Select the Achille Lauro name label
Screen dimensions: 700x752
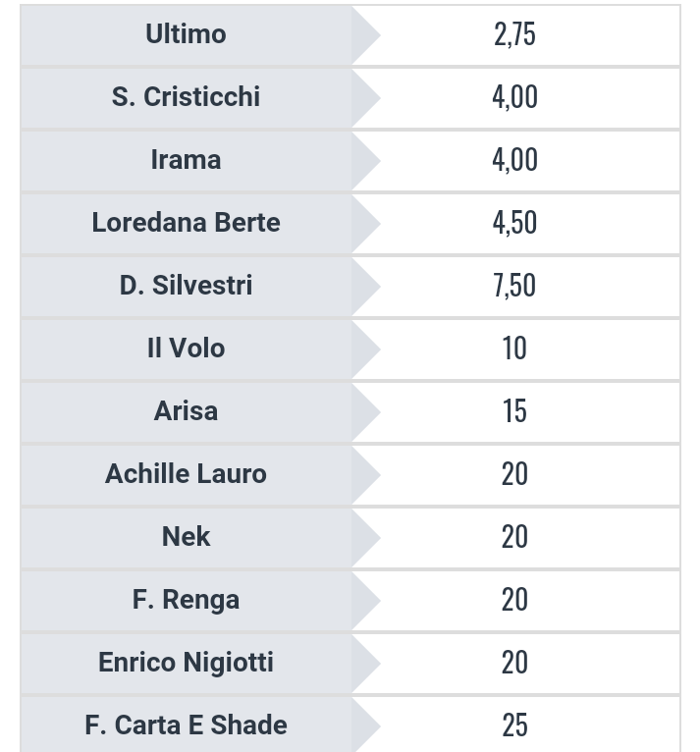[186, 474]
